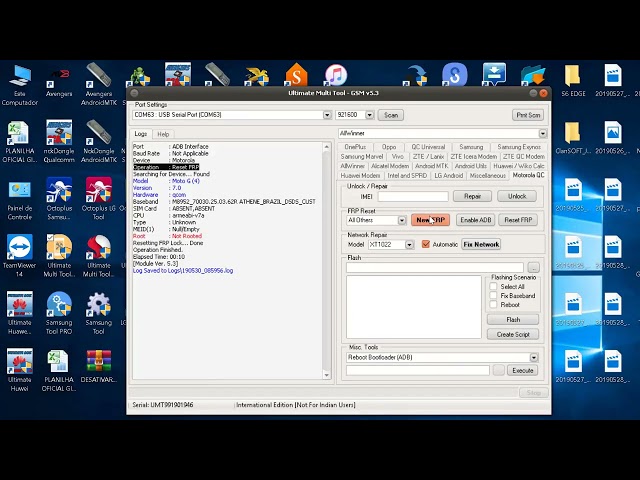
Task: Open the Samsung Tool gear icon
Action: pyautogui.click(x=98, y=313)
